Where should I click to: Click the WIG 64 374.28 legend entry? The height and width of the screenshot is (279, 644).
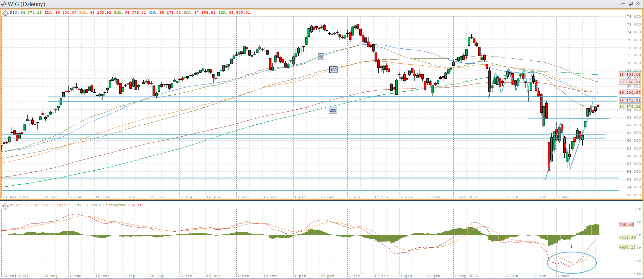coord(26,13)
